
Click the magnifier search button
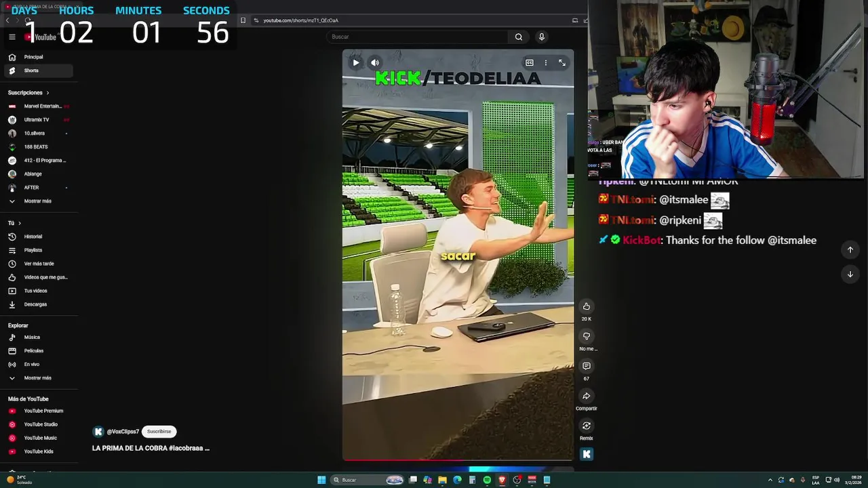coord(519,37)
